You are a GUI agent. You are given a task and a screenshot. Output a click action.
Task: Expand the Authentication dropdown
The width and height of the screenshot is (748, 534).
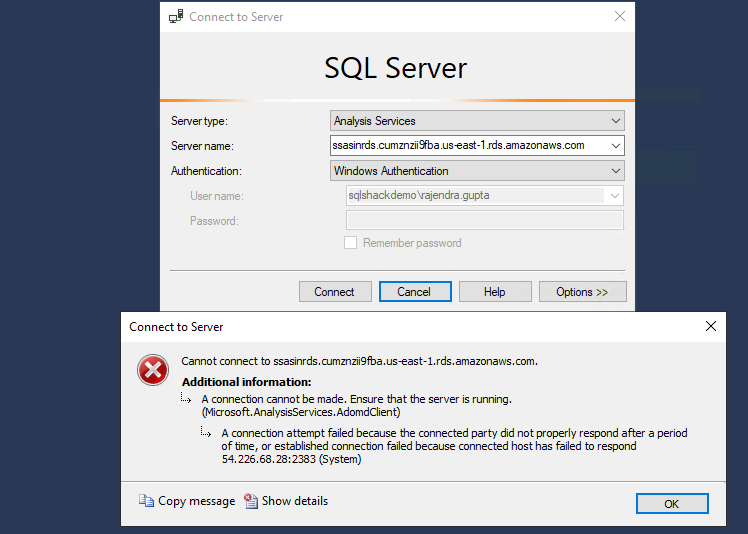pyautogui.click(x=615, y=171)
